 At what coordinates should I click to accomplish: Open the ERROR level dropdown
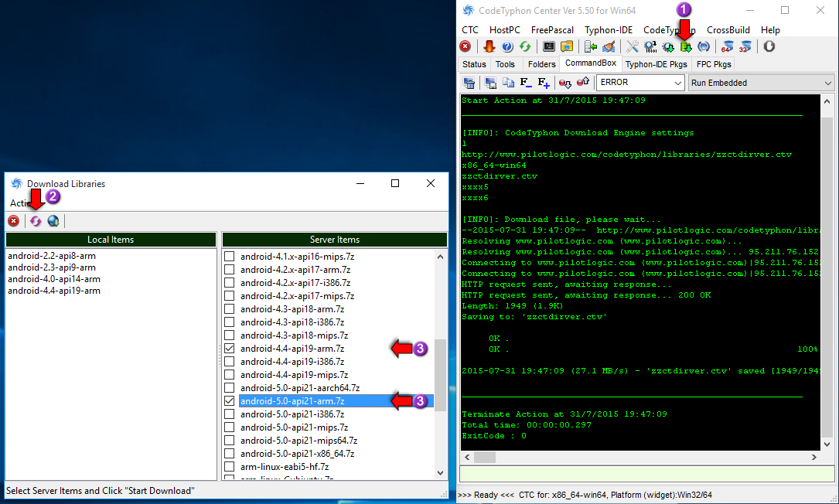(x=640, y=83)
